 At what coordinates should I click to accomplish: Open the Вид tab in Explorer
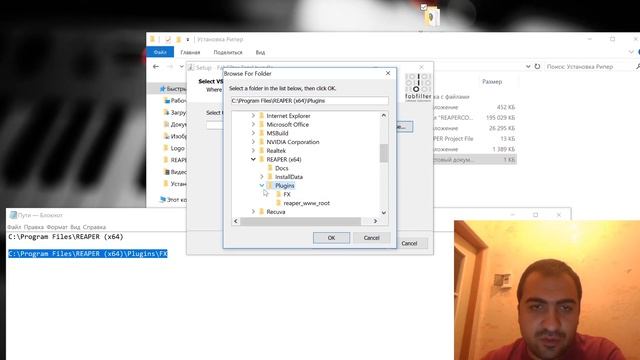260,52
